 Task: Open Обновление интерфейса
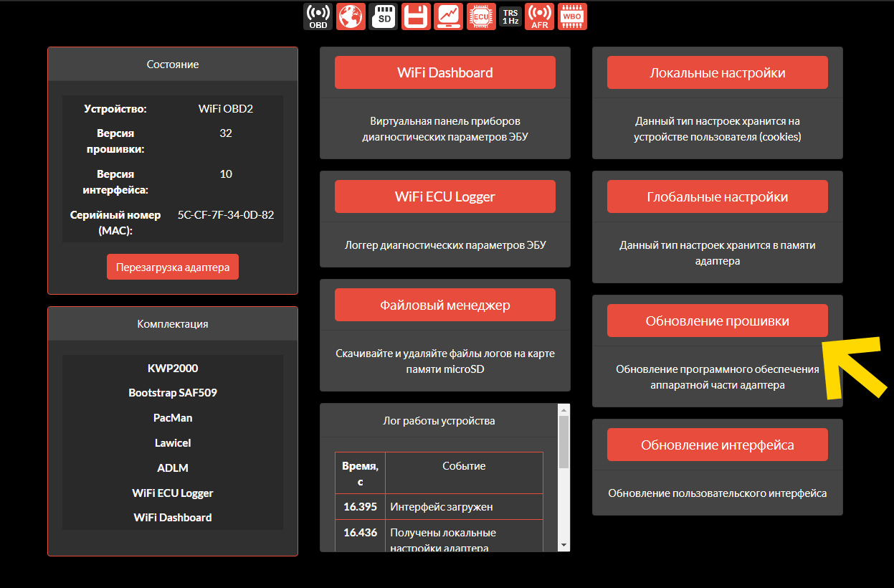(717, 445)
